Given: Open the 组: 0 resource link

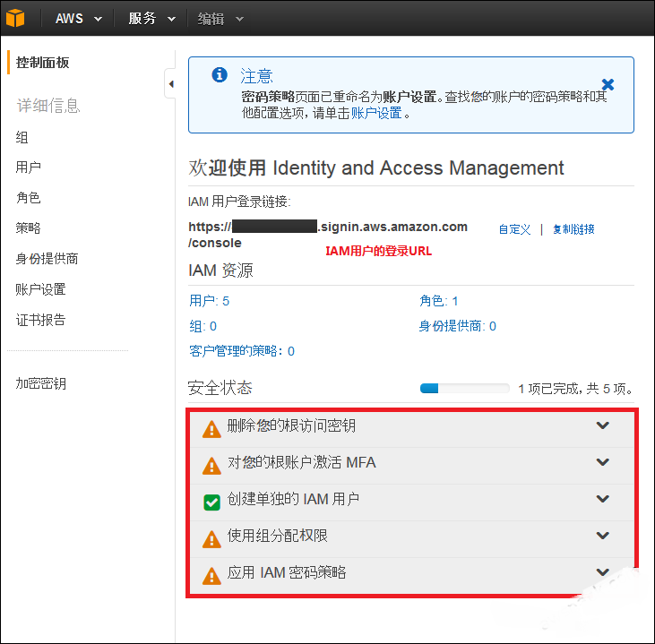Looking at the screenshot, I should (203, 326).
